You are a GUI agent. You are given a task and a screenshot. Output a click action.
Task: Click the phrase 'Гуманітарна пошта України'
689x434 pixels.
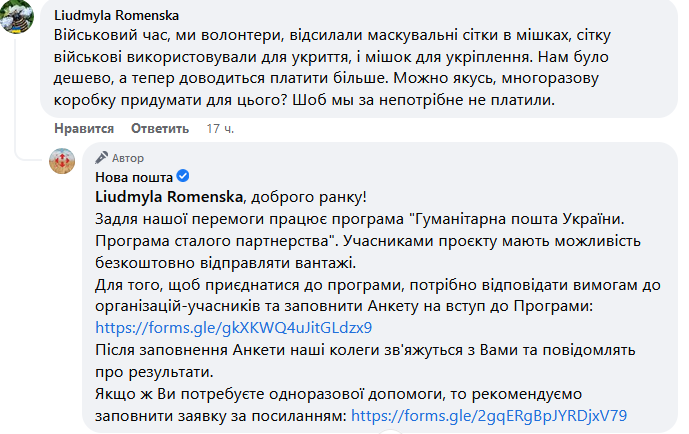click(x=521, y=217)
